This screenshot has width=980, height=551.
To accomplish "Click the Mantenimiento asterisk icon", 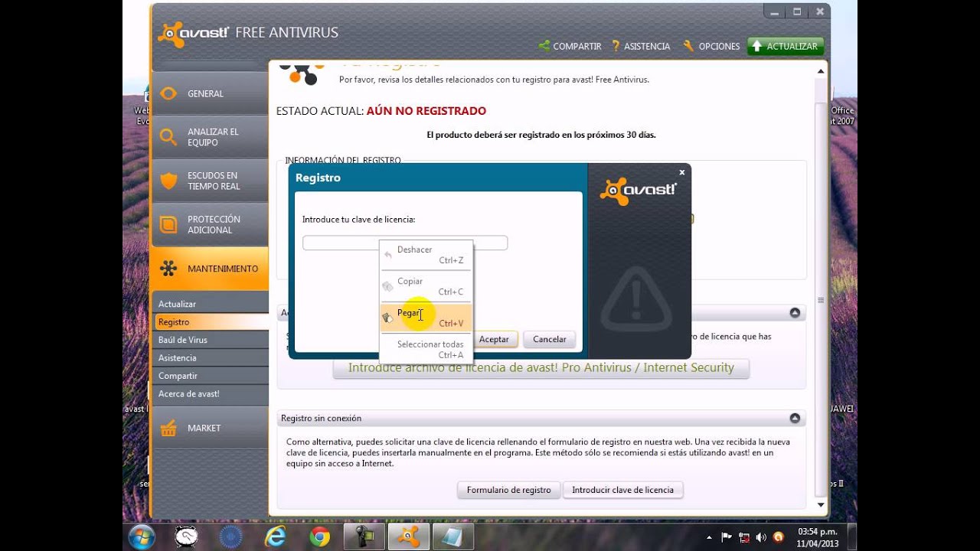I will click(x=168, y=269).
